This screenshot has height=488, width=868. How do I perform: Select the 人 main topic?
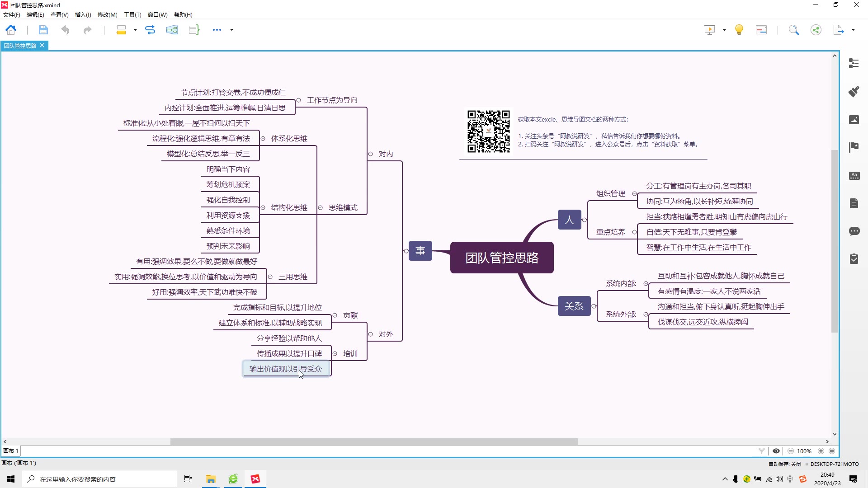click(x=570, y=220)
